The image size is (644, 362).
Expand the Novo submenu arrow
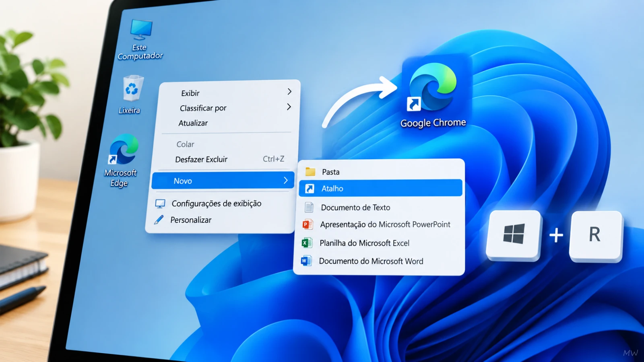(286, 181)
